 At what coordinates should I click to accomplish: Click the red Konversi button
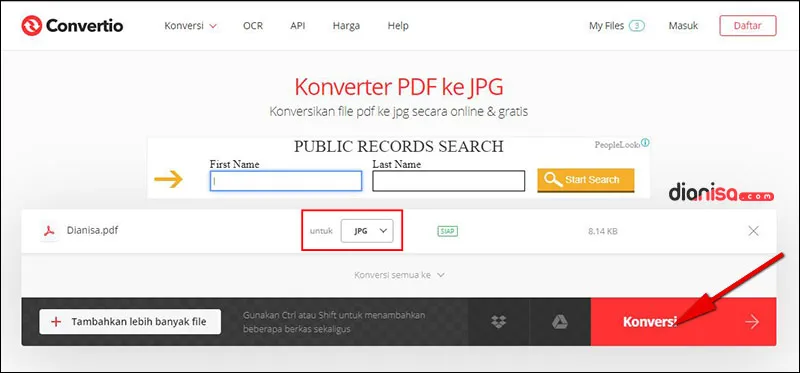point(684,322)
